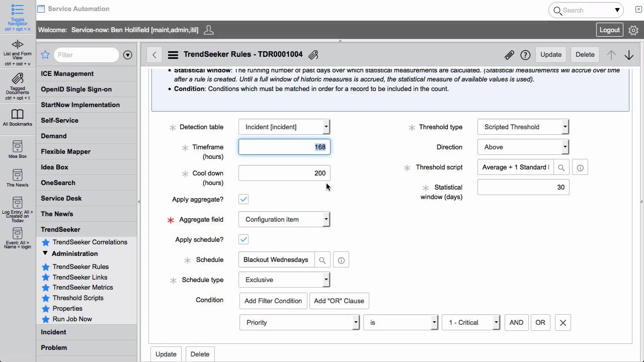Click the help question mark icon
Viewport: 644px width, 362px height.
525,55
